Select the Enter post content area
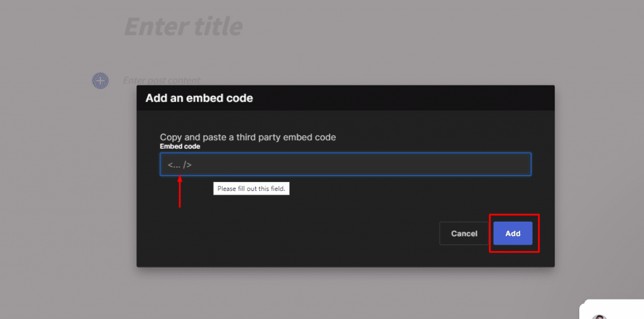 tap(162, 80)
